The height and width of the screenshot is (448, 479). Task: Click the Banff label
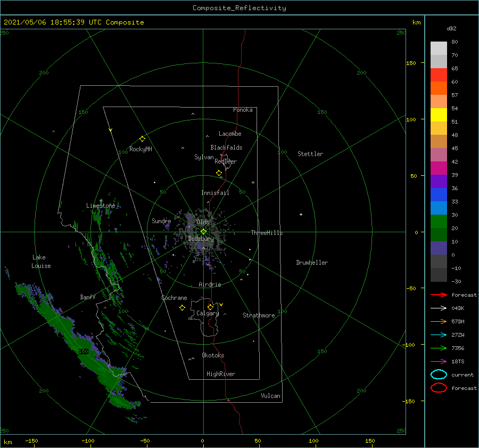pos(88,297)
